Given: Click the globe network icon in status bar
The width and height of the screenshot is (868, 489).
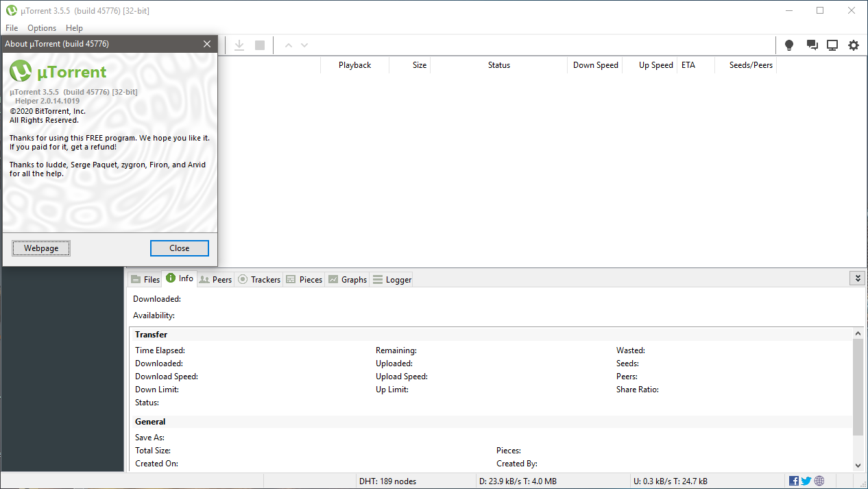Looking at the screenshot, I should point(819,481).
